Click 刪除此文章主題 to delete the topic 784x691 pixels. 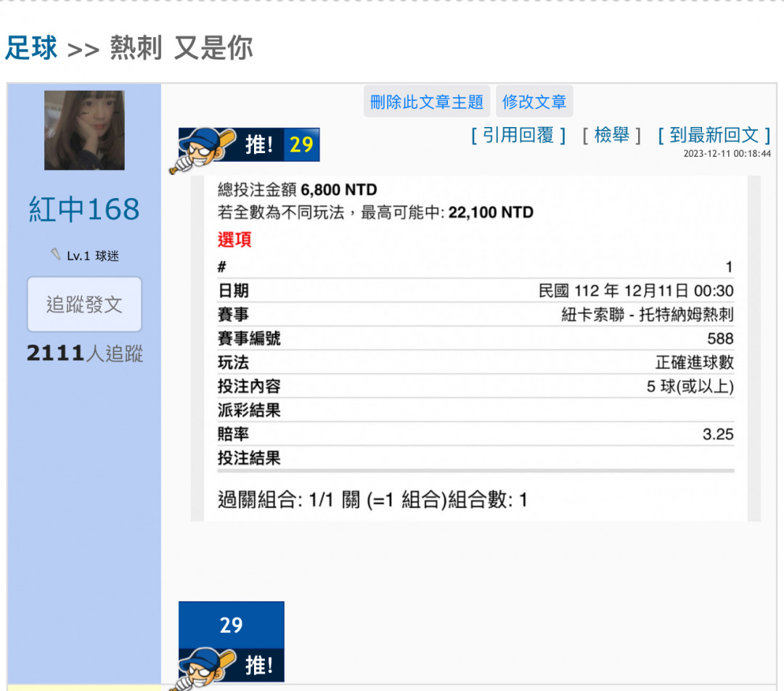(427, 102)
